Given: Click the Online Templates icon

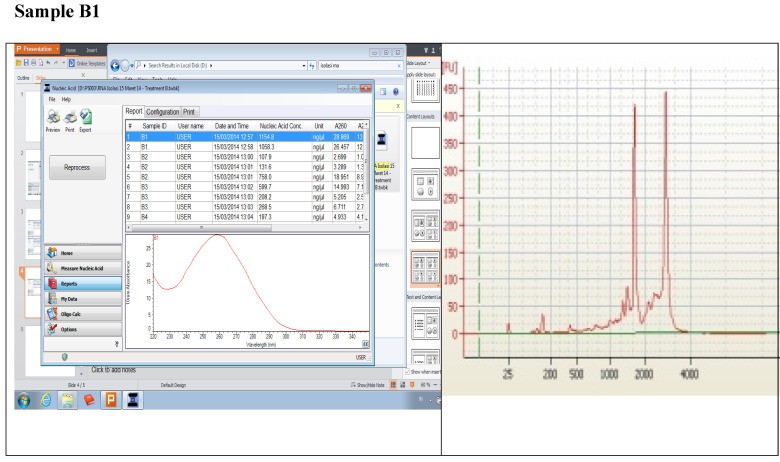Looking at the screenshot, I should (x=72, y=63).
